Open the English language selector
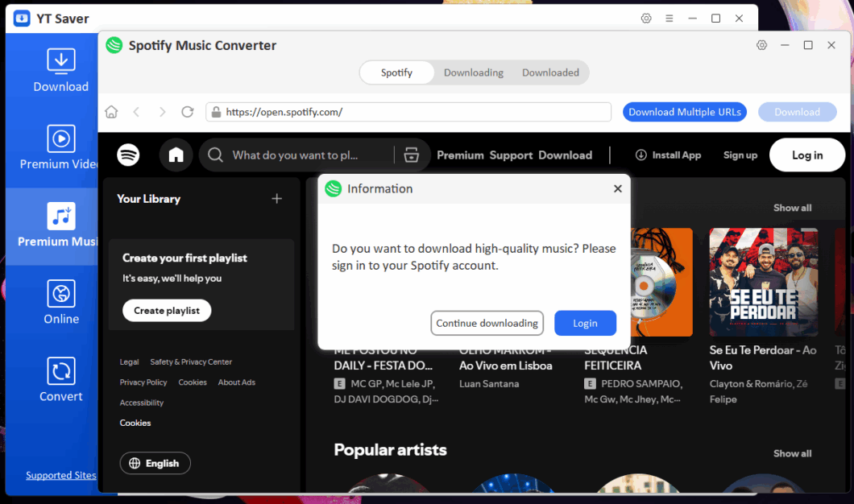854x504 pixels. pyautogui.click(x=155, y=463)
